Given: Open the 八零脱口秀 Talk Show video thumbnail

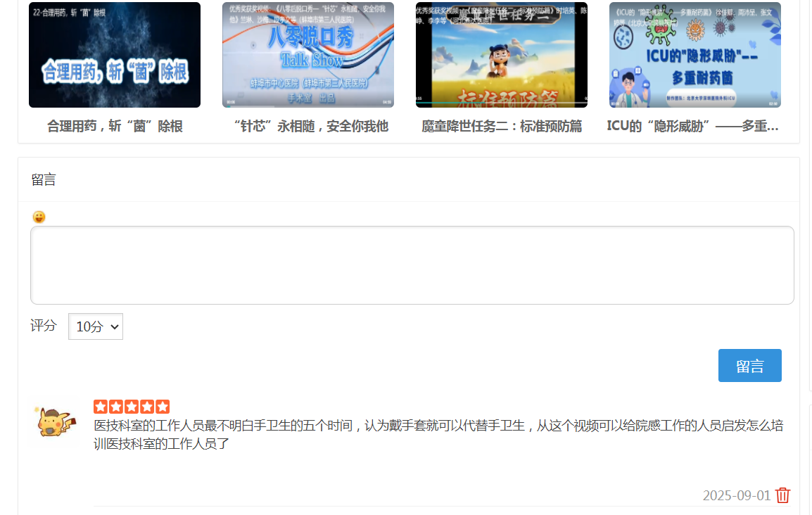Looking at the screenshot, I should pos(308,55).
